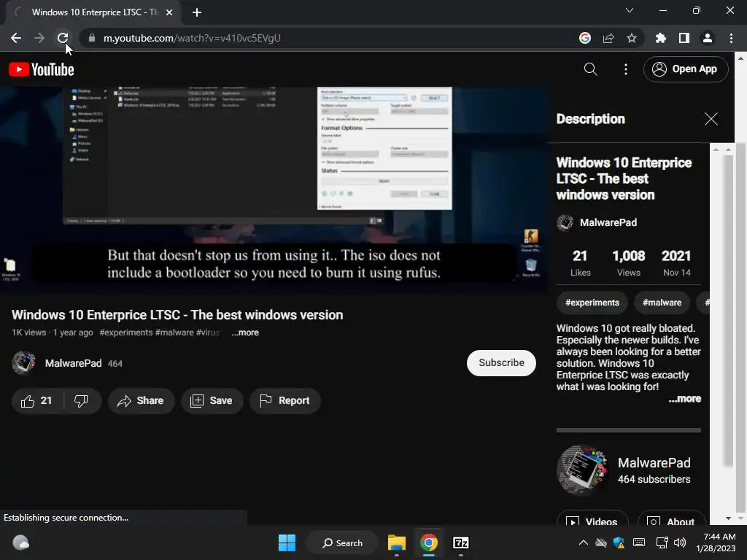747x560 pixels.
Task: Subscribe to MalwarePad
Action: point(501,363)
